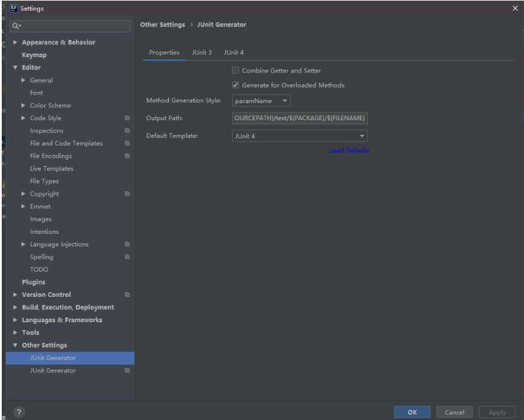Open Intentions settings page
524x420 pixels.
point(44,232)
